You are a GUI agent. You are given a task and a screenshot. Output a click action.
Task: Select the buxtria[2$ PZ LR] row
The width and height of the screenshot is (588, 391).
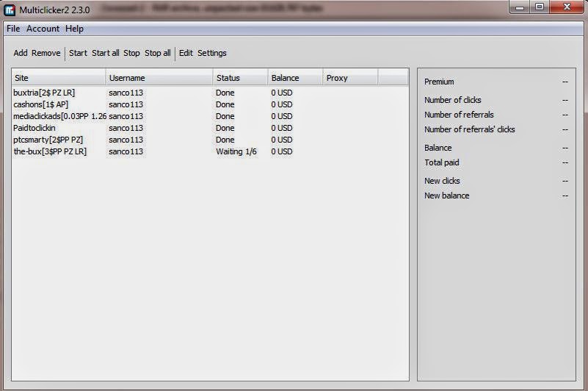210,93
